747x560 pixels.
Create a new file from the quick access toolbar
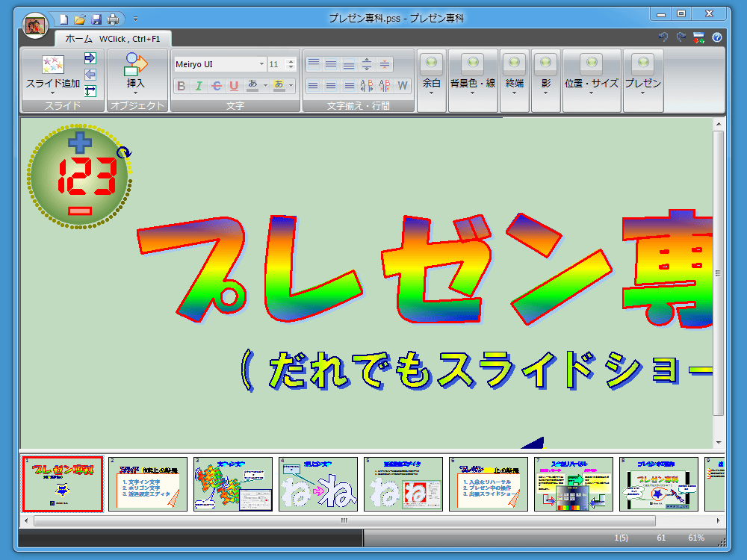[x=63, y=19]
